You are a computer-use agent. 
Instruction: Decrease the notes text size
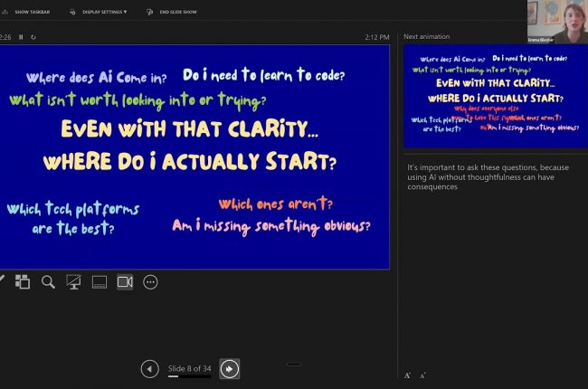coord(422,375)
